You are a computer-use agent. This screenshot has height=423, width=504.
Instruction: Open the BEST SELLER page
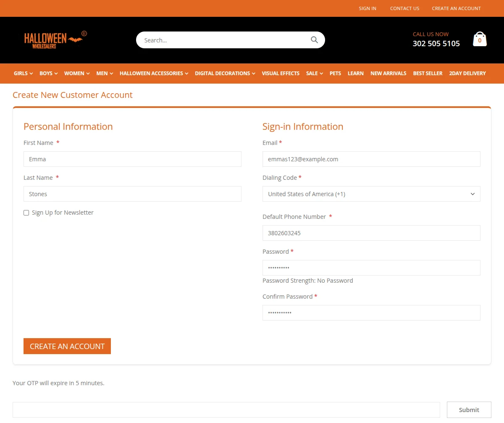[x=428, y=73]
